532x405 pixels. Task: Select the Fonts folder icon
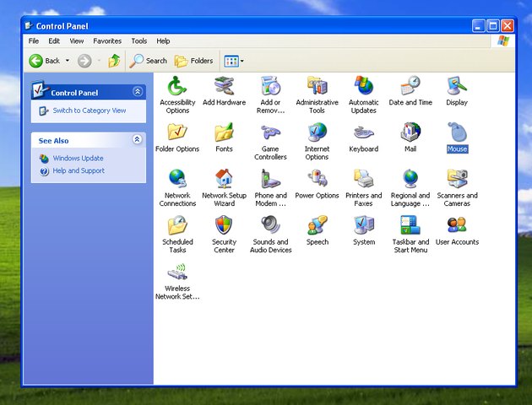coord(224,132)
